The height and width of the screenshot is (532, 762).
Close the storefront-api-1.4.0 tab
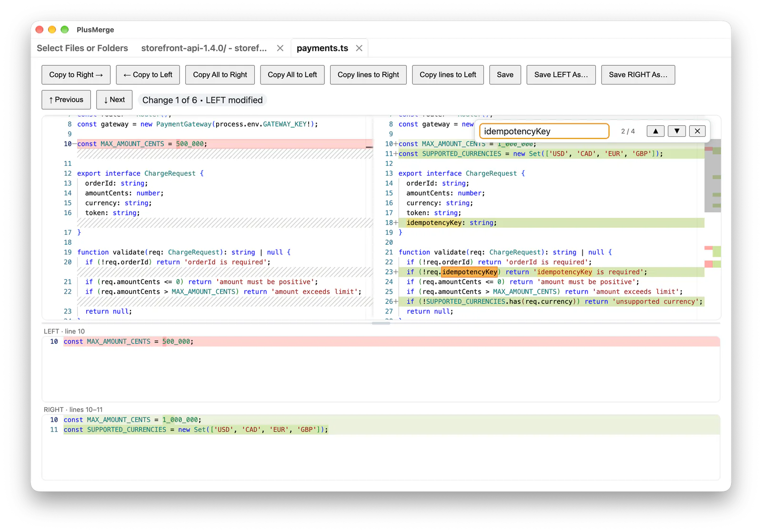[x=280, y=48]
